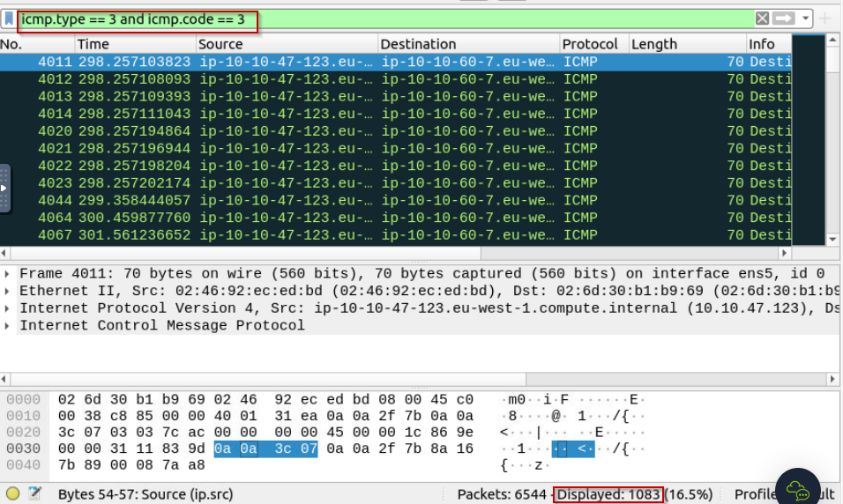Click the expert information yellow circle icon
Screen dimensions: 843x504
point(13,493)
